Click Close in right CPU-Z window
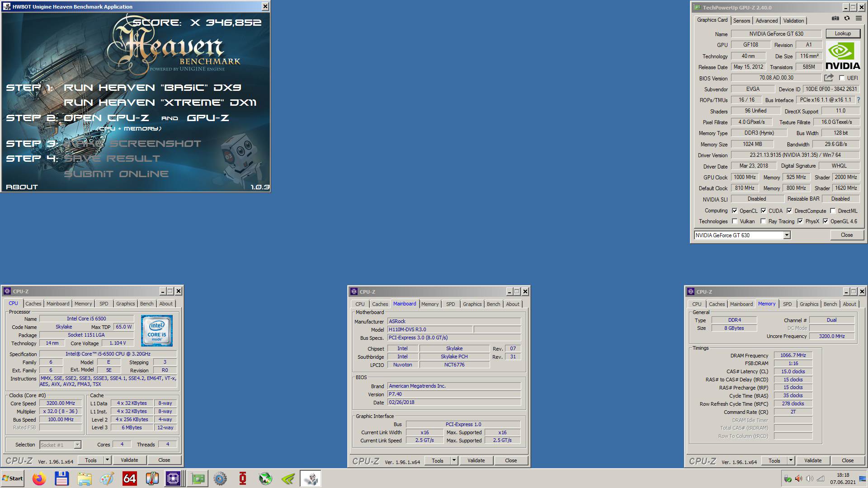The height and width of the screenshot is (488, 868). tap(848, 460)
